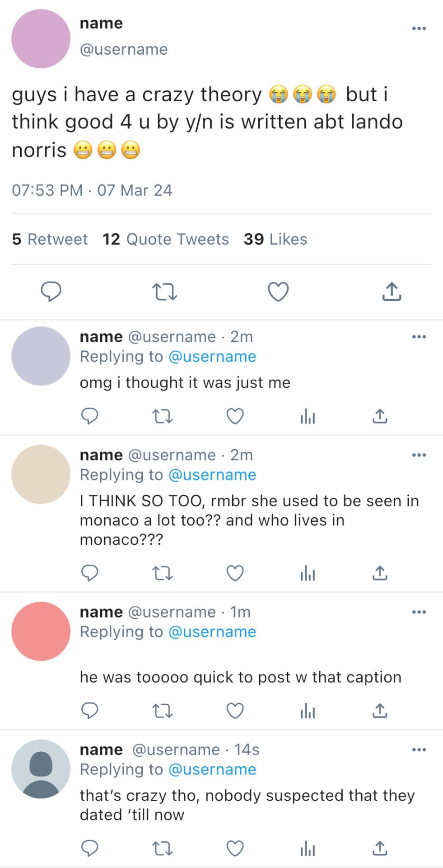Open the 5 Retweet list

coord(50,239)
